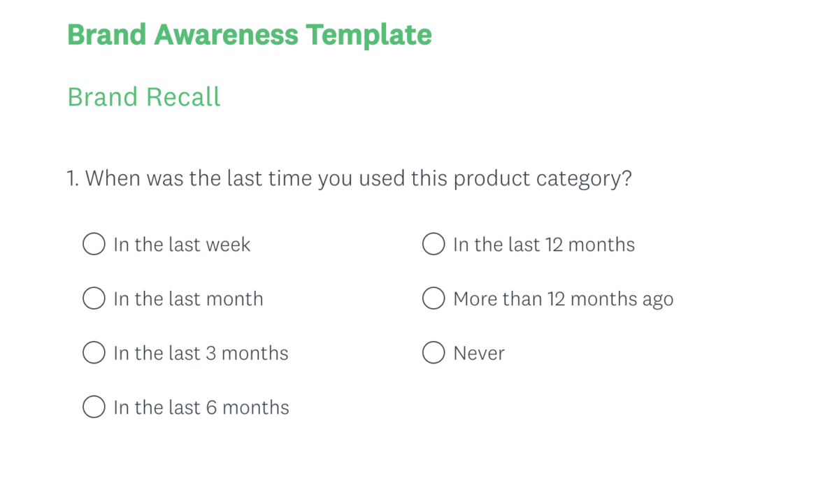Click the 'Brand Recall' section heading
This screenshot has height=504, width=839.
click(x=144, y=96)
